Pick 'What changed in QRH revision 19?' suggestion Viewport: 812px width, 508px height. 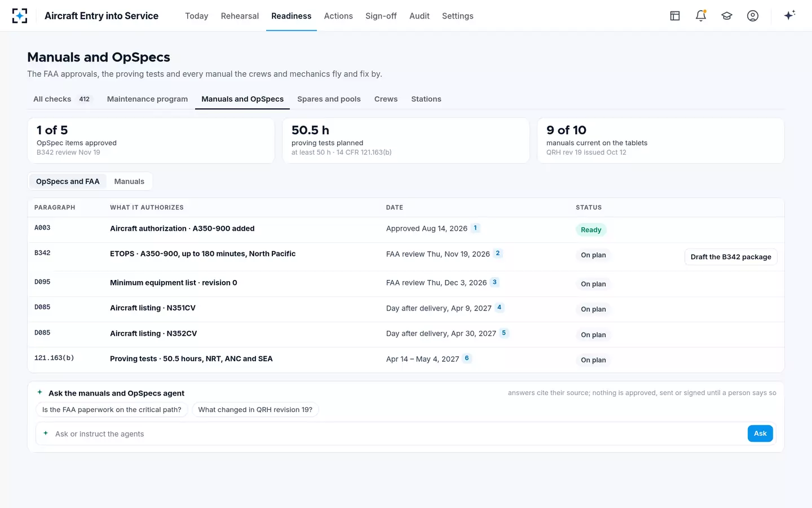tap(255, 410)
